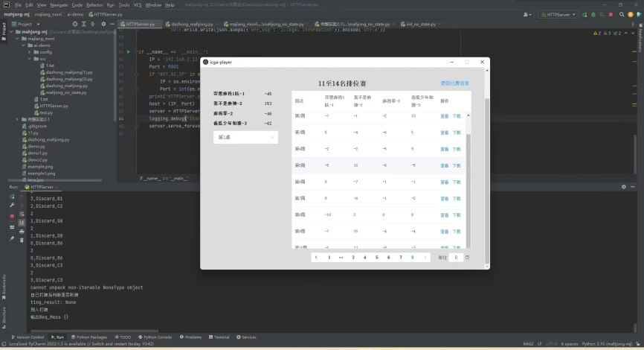Click Collapse All icon in Project panel header
The height and width of the screenshot is (350, 644).
coord(92,25)
